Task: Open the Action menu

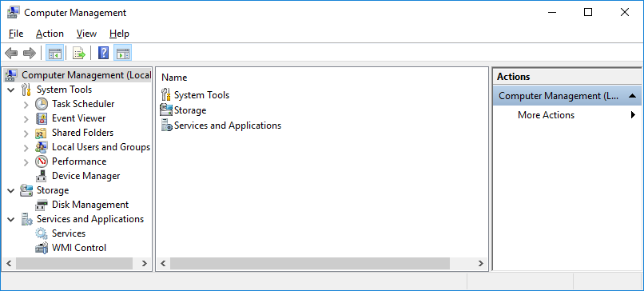Action: pos(50,34)
